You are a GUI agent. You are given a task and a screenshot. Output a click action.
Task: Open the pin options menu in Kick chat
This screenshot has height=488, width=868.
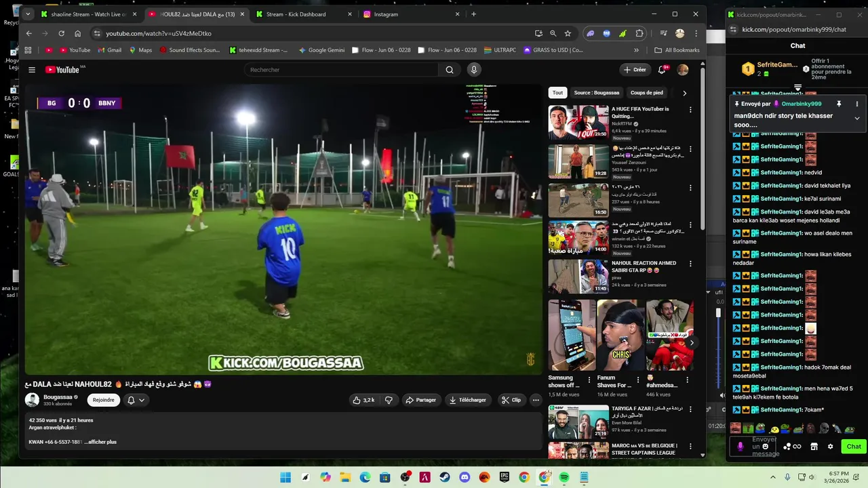856,104
